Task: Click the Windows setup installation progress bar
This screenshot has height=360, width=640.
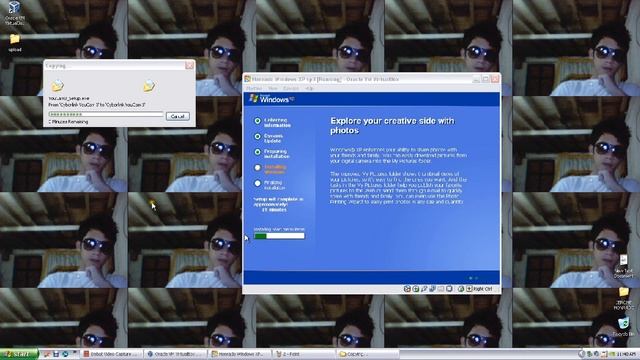Action: click(x=279, y=236)
